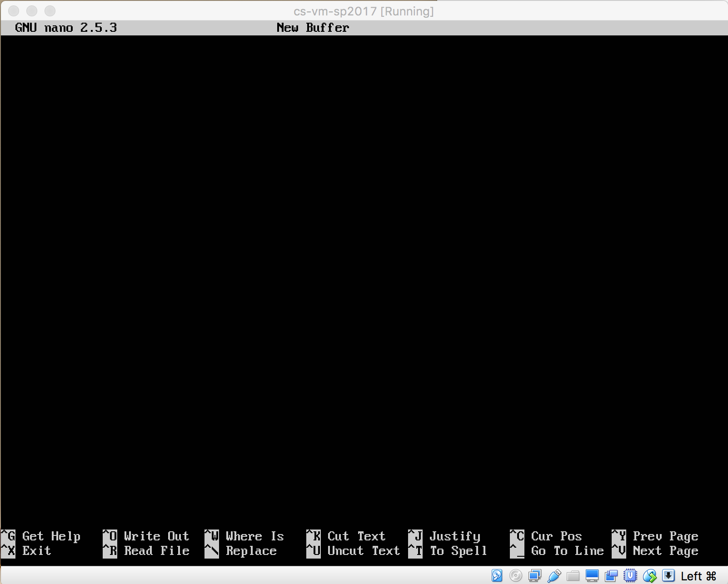Click the mouse integration status icon
Screen dimensions: 728x584
click(x=649, y=576)
